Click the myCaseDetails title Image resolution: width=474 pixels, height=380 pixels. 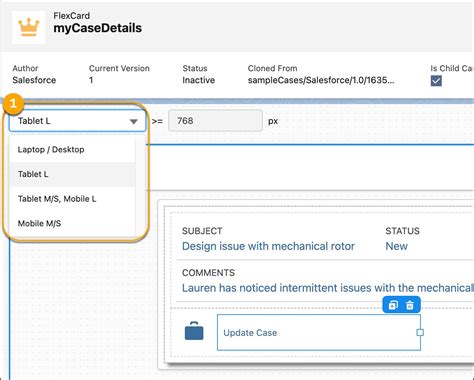click(x=98, y=28)
